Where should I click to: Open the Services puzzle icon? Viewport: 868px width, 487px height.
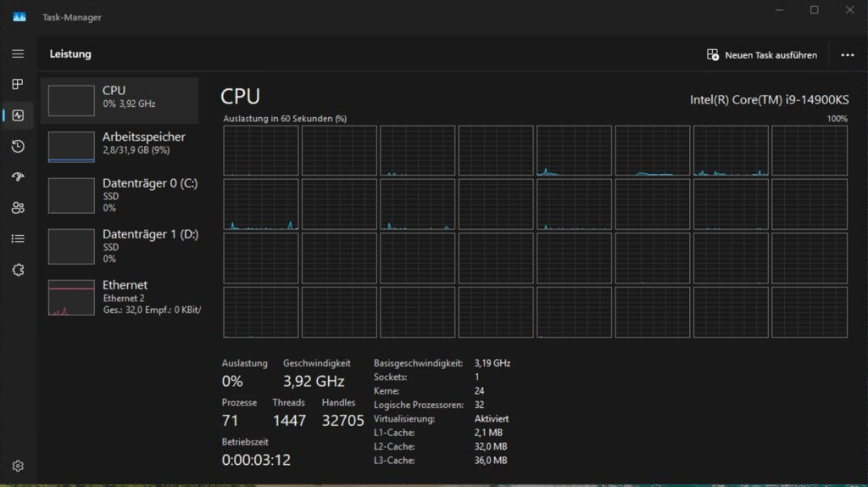coord(18,270)
